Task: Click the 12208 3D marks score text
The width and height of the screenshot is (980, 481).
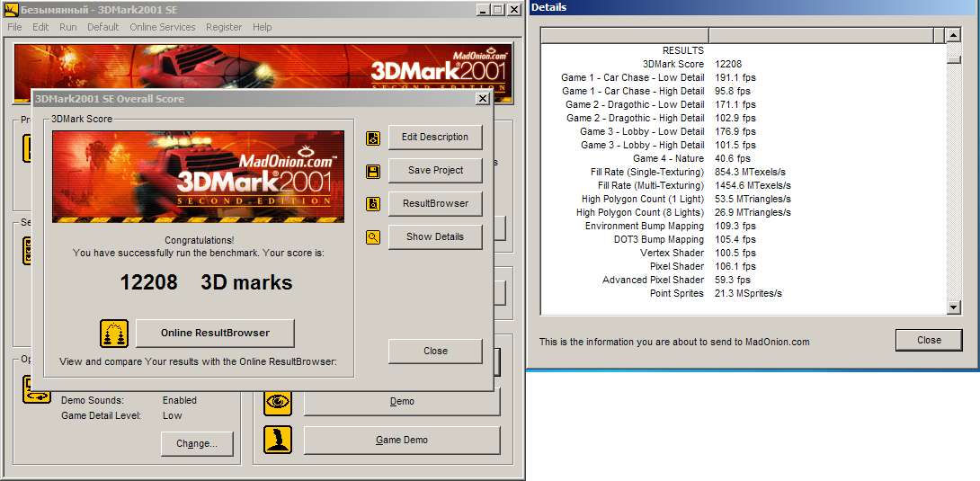Action: point(206,283)
